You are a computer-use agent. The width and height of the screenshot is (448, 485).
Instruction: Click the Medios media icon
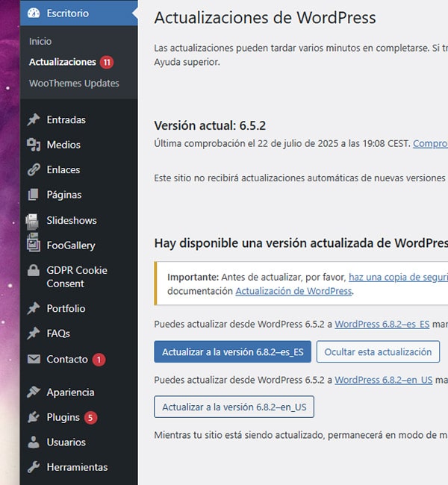pyautogui.click(x=34, y=145)
